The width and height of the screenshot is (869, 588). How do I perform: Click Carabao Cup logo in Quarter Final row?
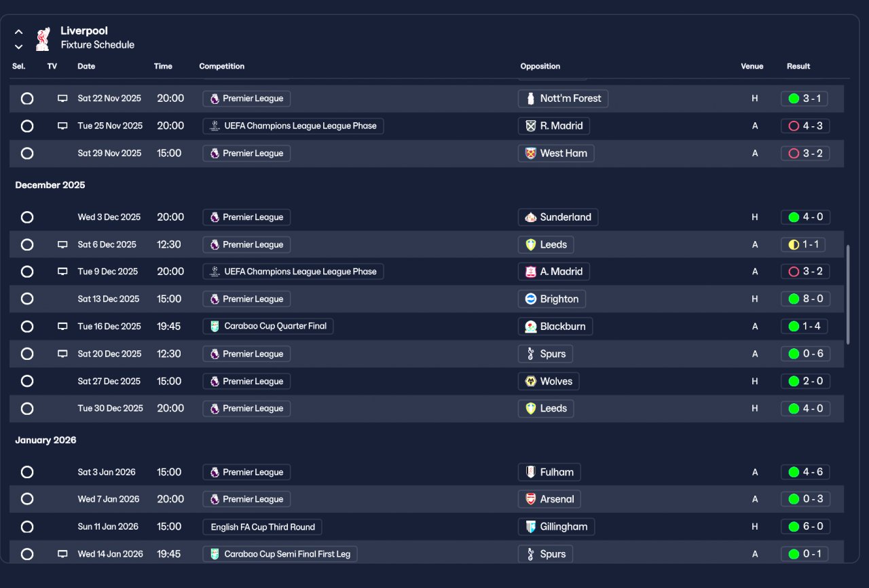[215, 326]
